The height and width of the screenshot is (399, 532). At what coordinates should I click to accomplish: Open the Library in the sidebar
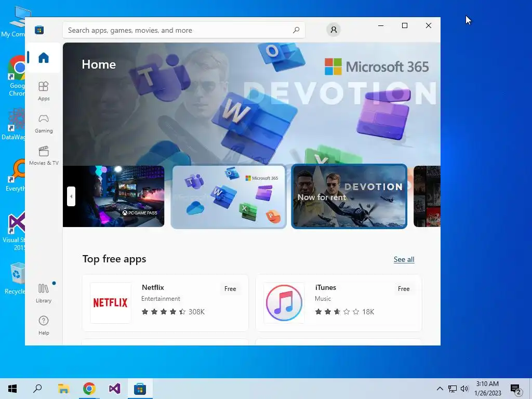coord(44,293)
